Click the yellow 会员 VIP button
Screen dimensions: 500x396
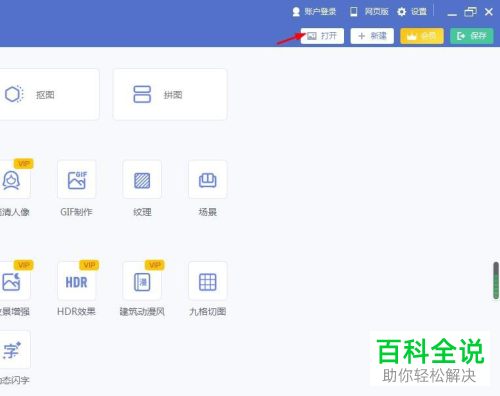pos(422,36)
